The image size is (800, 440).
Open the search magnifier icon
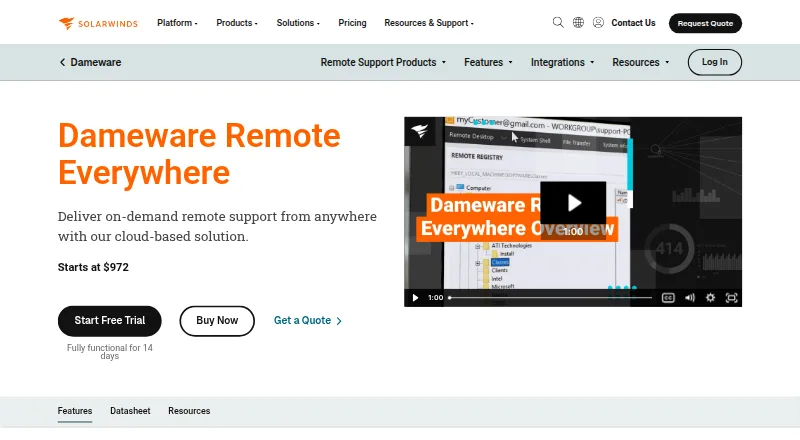click(558, 22)
